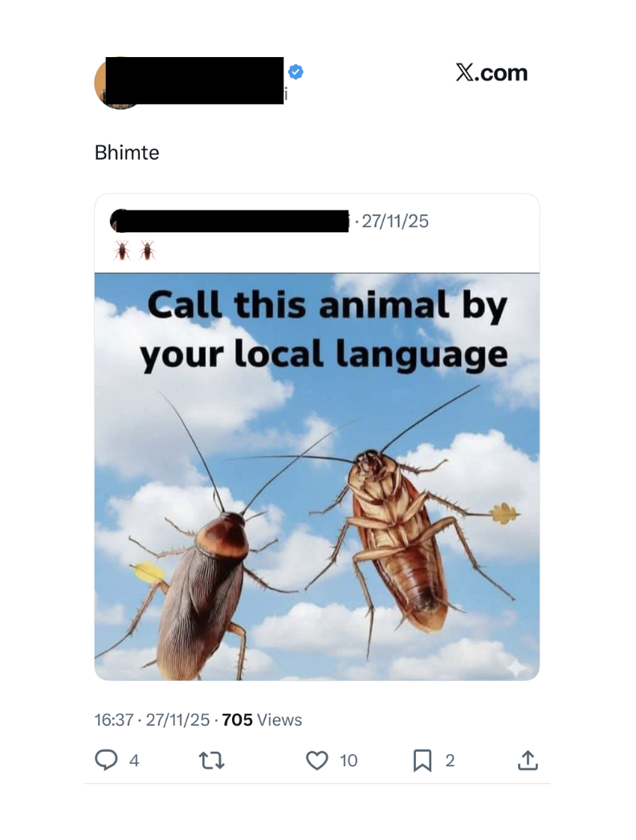Repost this tweet using the retweet icon

[211, 760]
